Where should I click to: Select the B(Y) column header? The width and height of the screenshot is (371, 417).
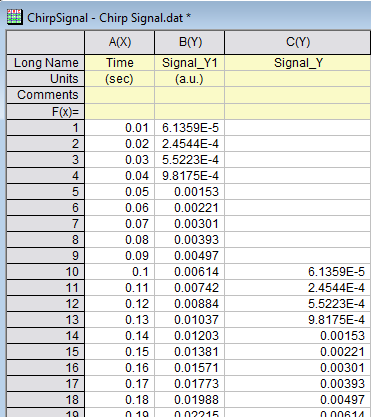click(x=190, y=42)
